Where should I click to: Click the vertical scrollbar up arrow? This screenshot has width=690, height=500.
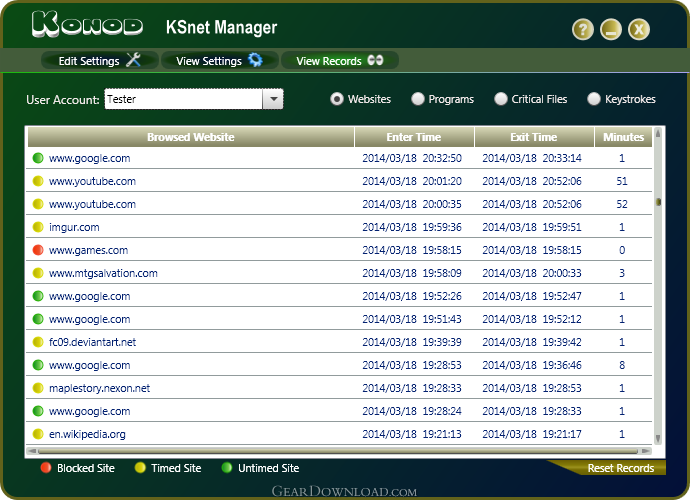click(658, 133)
